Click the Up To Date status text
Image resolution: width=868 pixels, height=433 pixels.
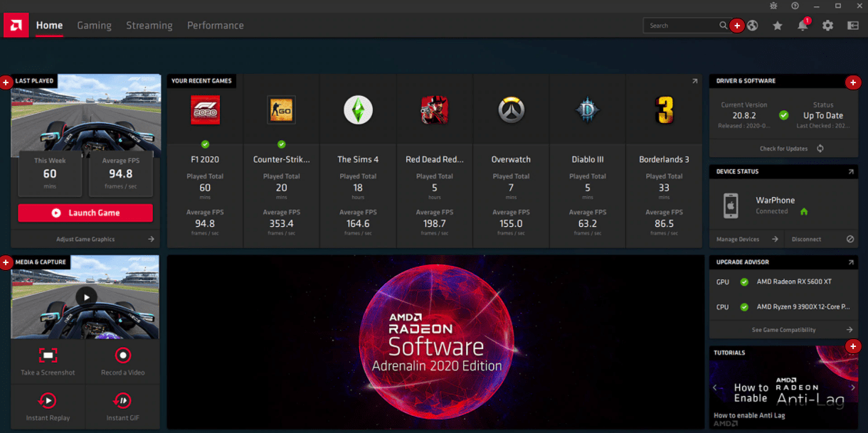(823, 115)
